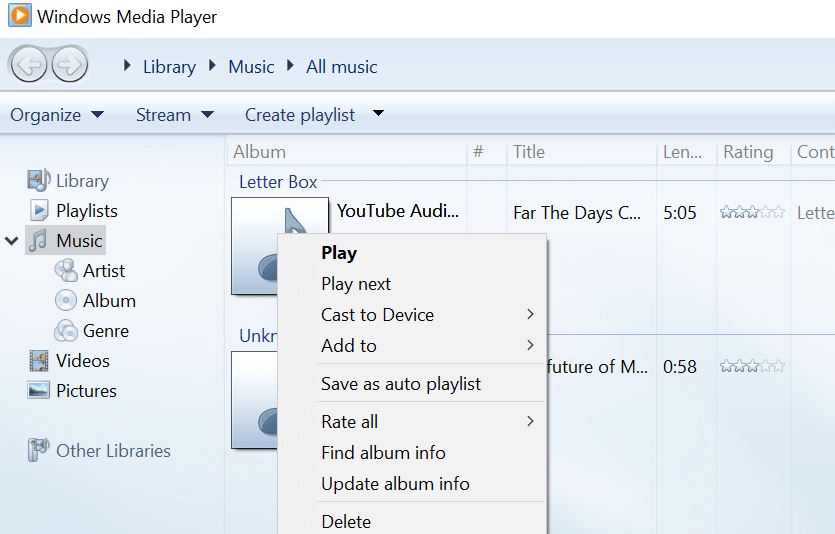Click the Album disc icon in the sidebar
The width and height of the screenshot is (835, 534).
(x=66, y=300)
